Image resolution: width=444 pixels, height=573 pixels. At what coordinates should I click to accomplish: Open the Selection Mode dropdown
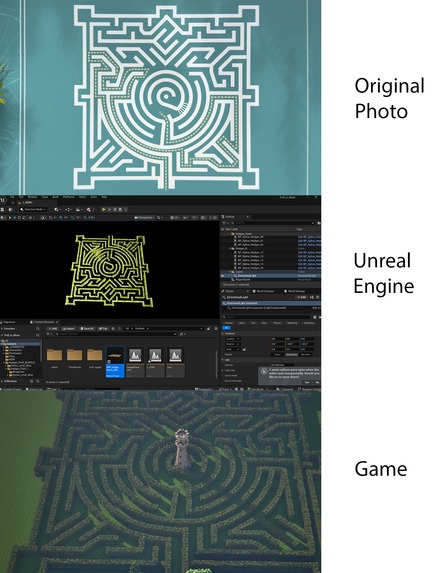(x=33, y=209)
